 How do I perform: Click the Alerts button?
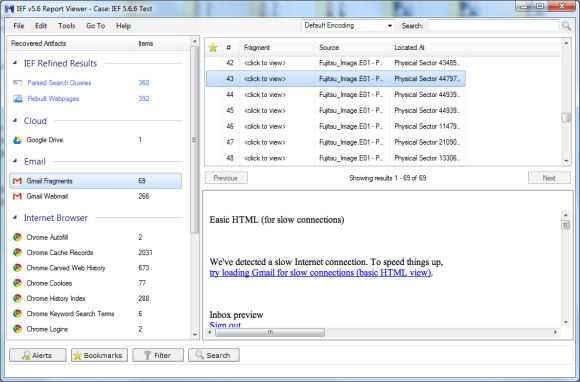38,355
